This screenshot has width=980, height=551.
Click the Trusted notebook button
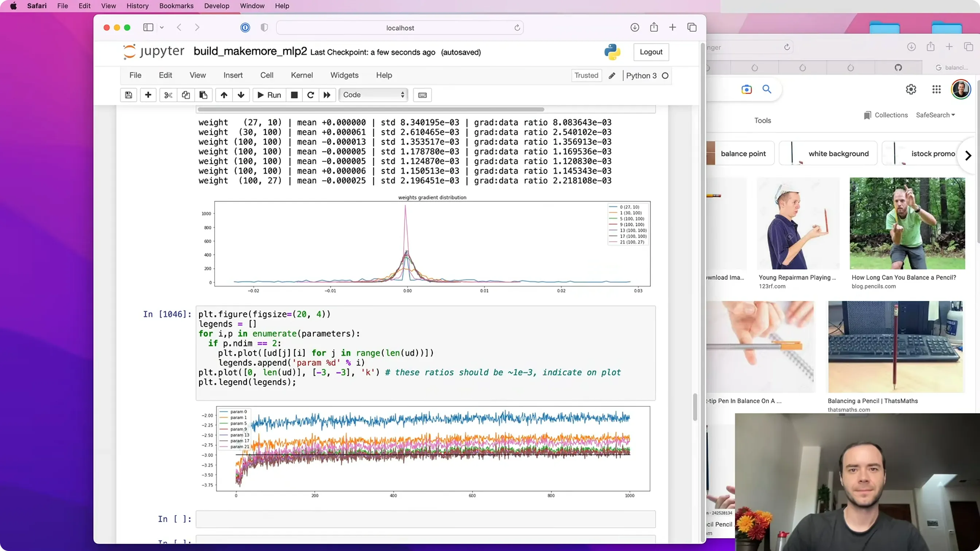point(586,75)
